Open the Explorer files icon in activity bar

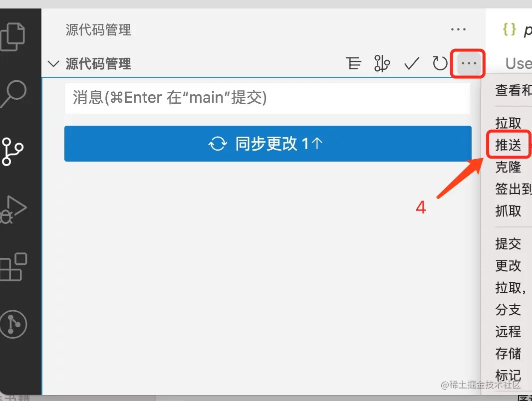12,36
